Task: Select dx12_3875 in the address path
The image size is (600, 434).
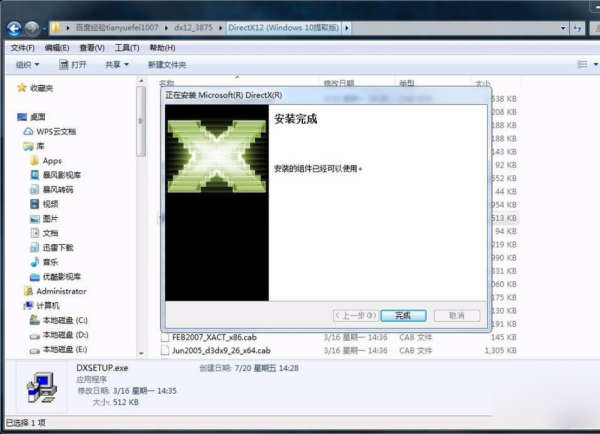Action: pyautogui.click(x=193, y=28)
